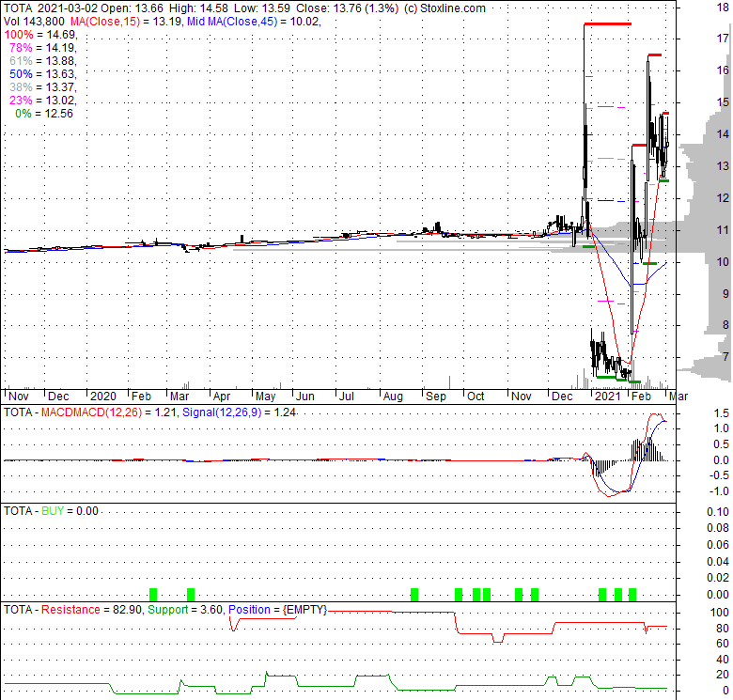Click the '2020' axis label
Viewport: 733px width, 700px height.
coord(102,397)
